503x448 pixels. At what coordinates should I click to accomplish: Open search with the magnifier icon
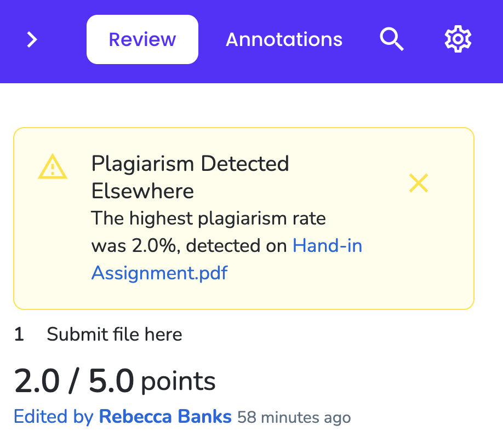[392, 39]
